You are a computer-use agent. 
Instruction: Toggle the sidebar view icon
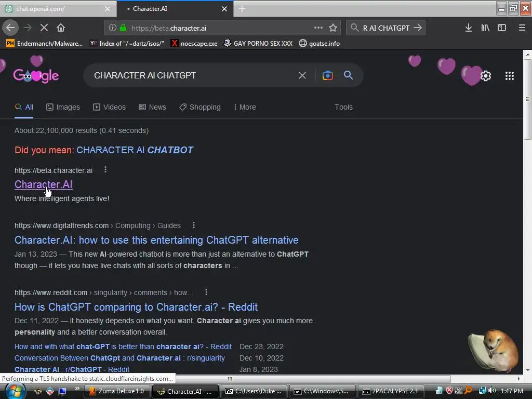pyautogui.click(x=502, y=28)
